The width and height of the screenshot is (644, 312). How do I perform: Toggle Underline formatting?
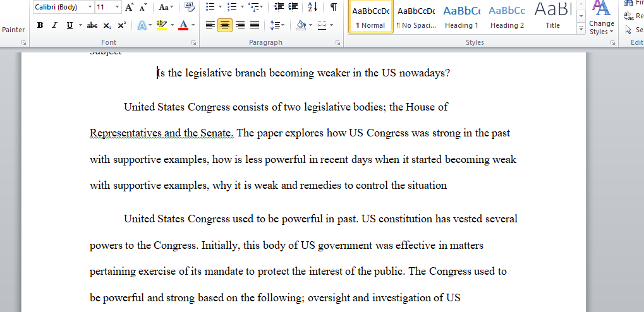tap(70, 25)
